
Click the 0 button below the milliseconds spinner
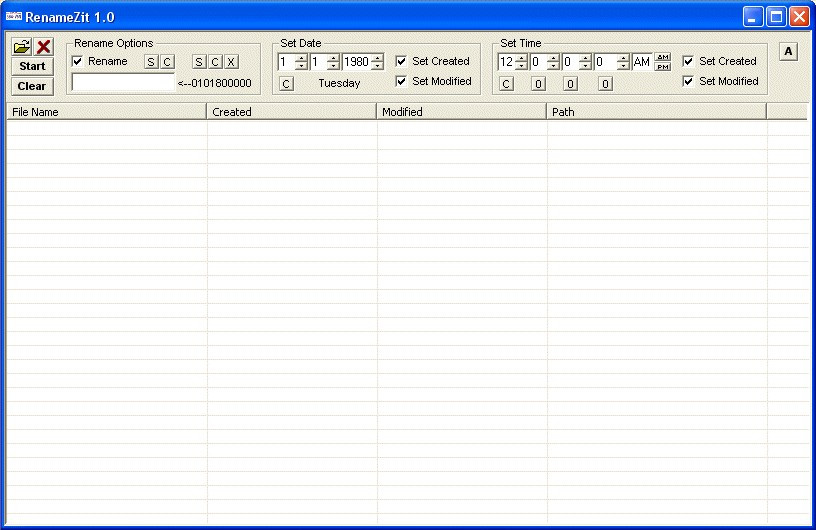(605, 84)
